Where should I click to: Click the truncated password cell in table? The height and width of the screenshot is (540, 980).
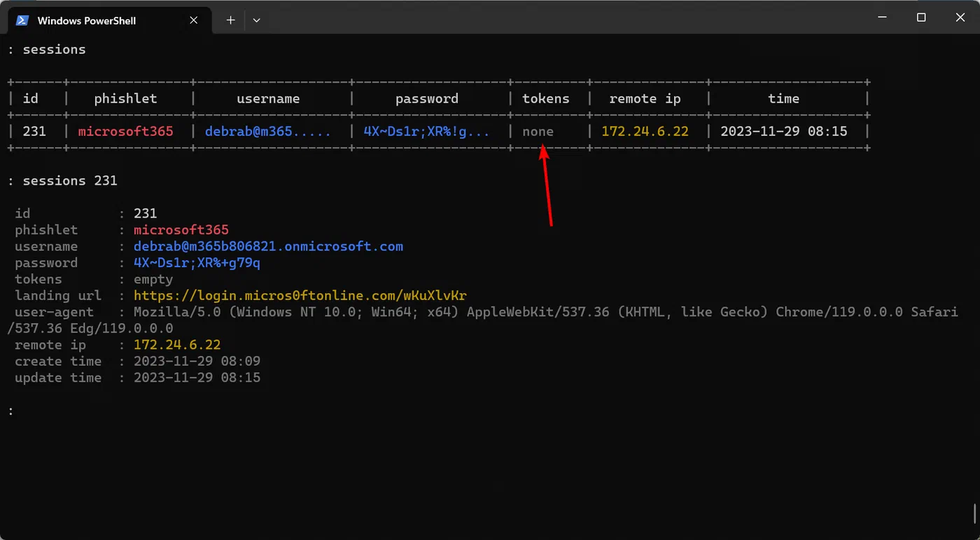426,132
